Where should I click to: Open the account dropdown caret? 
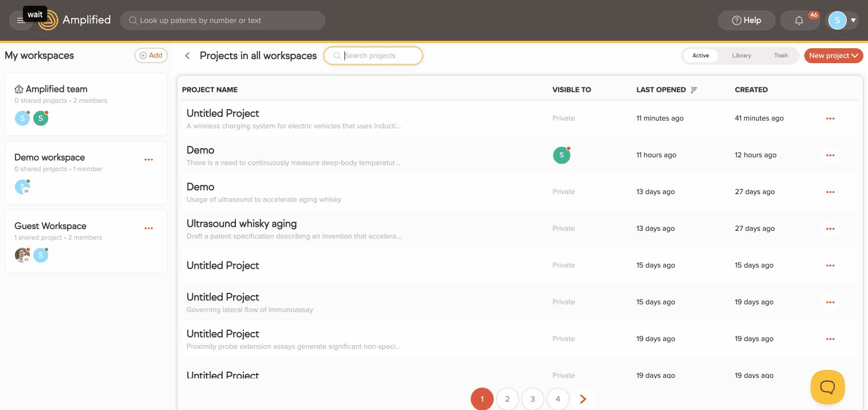[x=855, y=20]
